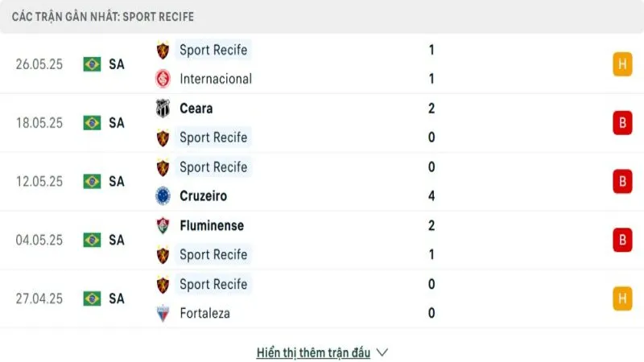Click the orange H badge for 26.05.25 match
The image size is (644, 362).
click(621, 64)
